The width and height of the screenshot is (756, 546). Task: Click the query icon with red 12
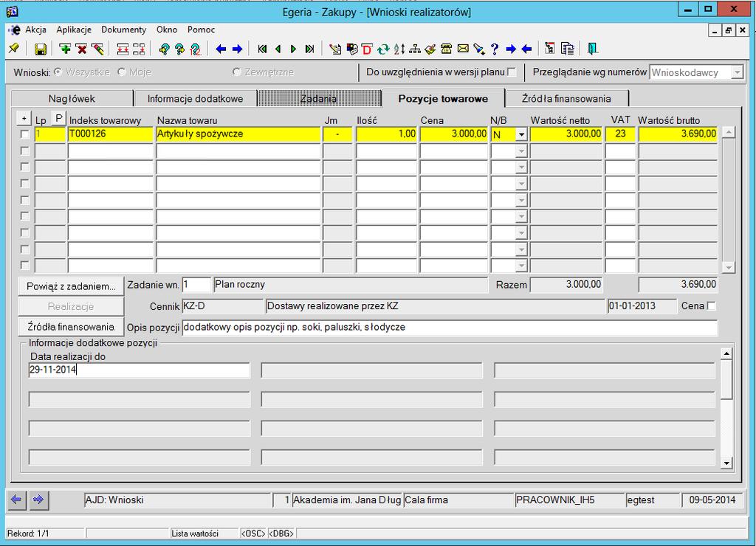click(195, 49)
